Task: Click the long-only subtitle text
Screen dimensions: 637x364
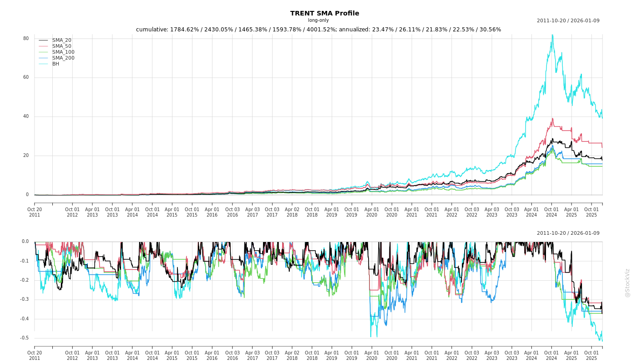Action: tap(318, 20)
